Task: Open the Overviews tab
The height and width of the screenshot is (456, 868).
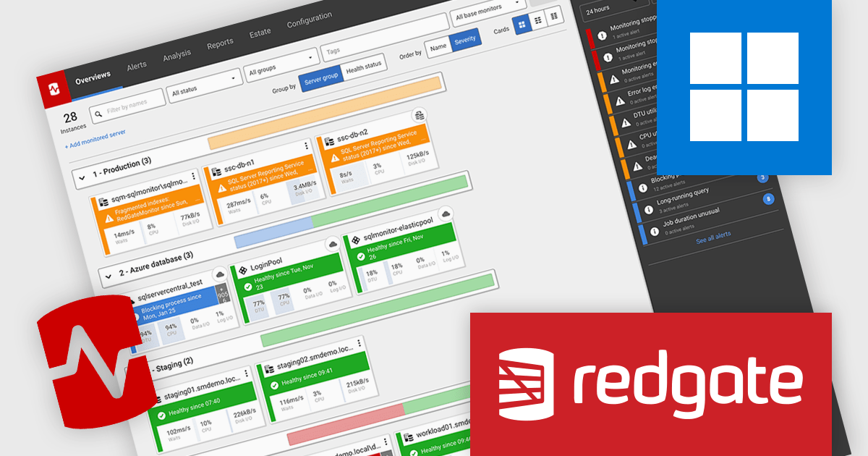Action: coord(93,76)
